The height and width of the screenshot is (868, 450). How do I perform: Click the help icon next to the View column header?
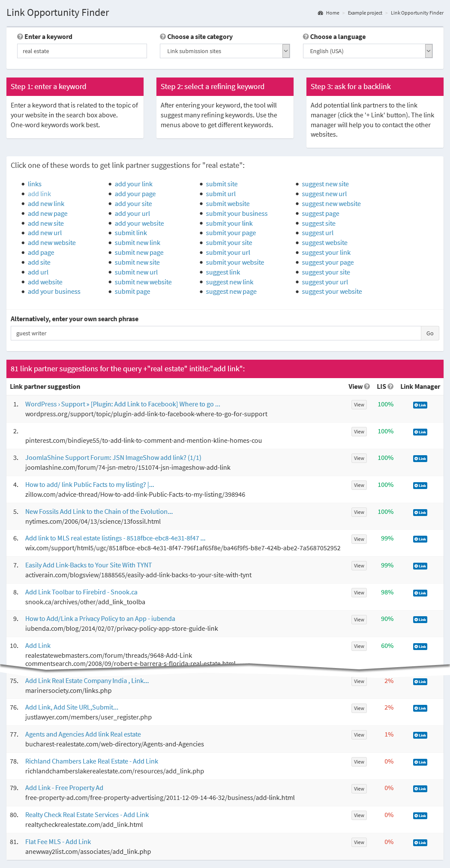click(x=367, y=387)
